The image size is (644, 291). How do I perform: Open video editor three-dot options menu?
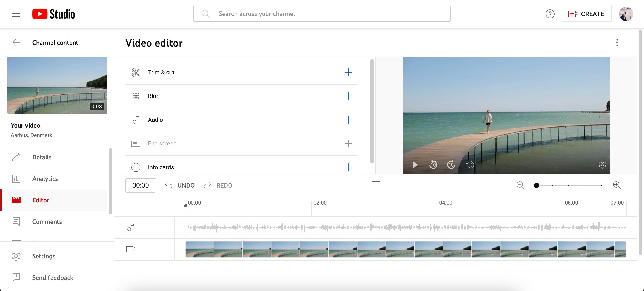pos(617,43)
